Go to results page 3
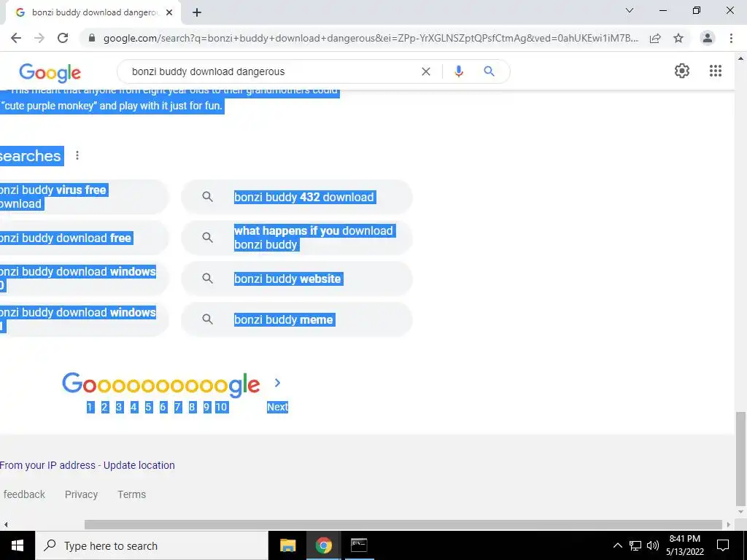747x560 pixels. tap(119, 407)
